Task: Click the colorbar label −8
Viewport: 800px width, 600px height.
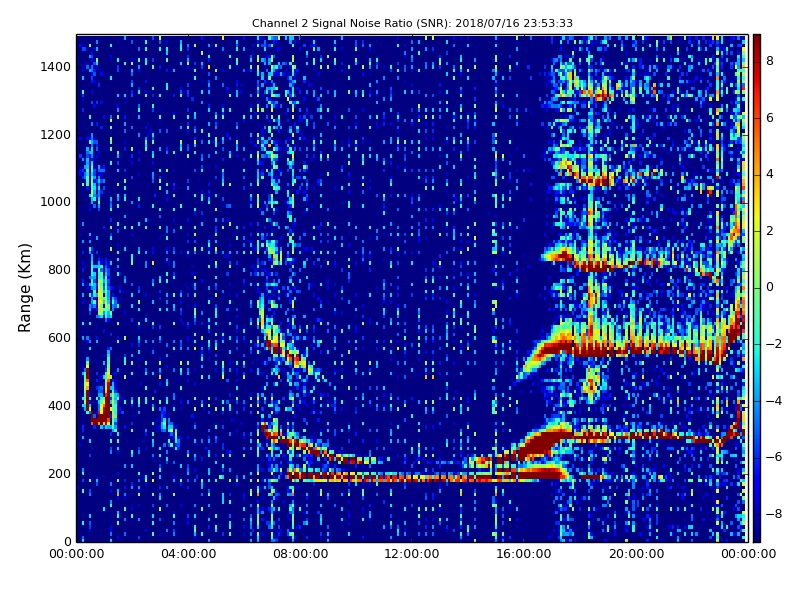Action: [774, 514]
